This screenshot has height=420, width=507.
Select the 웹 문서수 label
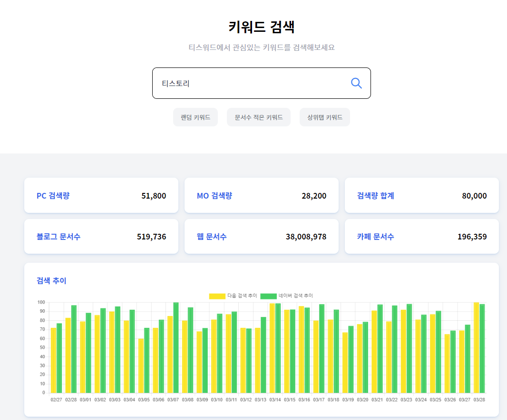212,237
